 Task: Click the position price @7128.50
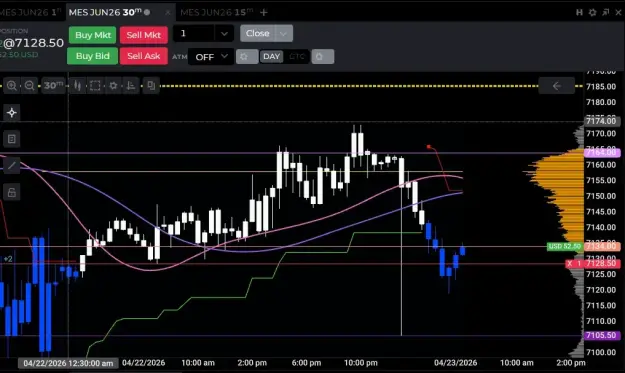(x=33, y=43)
